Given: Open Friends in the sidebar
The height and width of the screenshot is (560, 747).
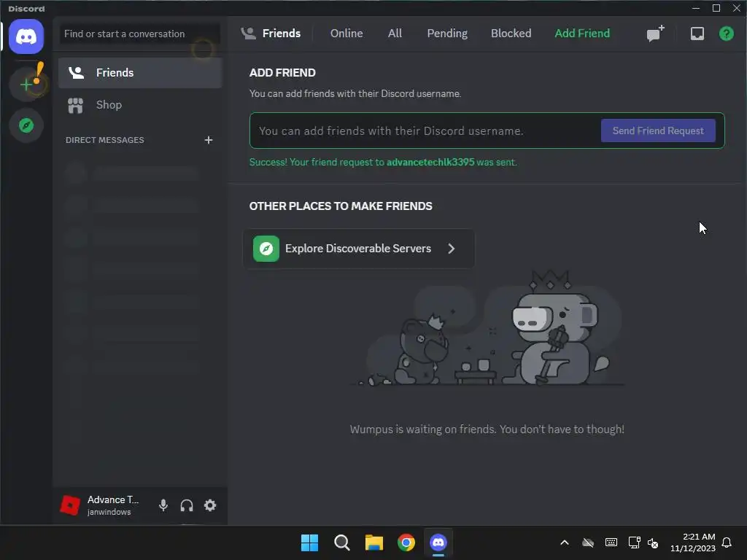Looking at the screenshot, I should (x=140, y=72).
